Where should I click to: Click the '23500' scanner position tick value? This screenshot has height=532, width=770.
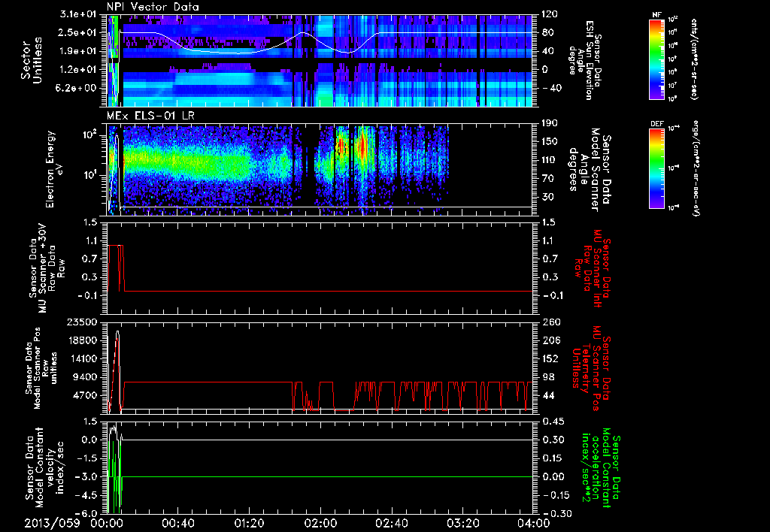tap(81, 322)
